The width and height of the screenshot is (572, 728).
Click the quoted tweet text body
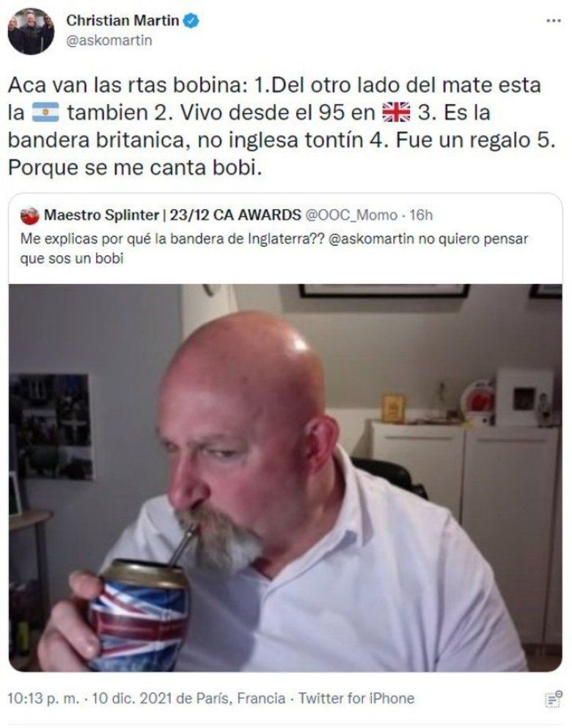(274, 248)
